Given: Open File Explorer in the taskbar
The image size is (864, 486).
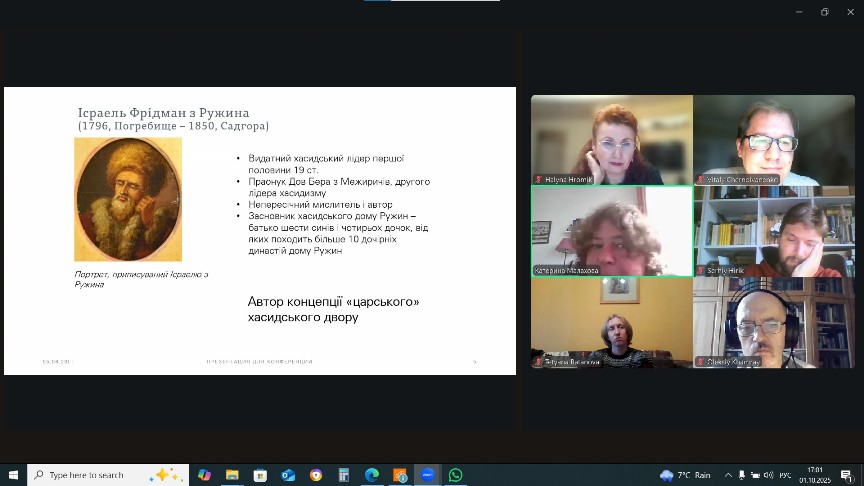Looking at the screenshot, I should pyautogui.click(x=232, y=475).
